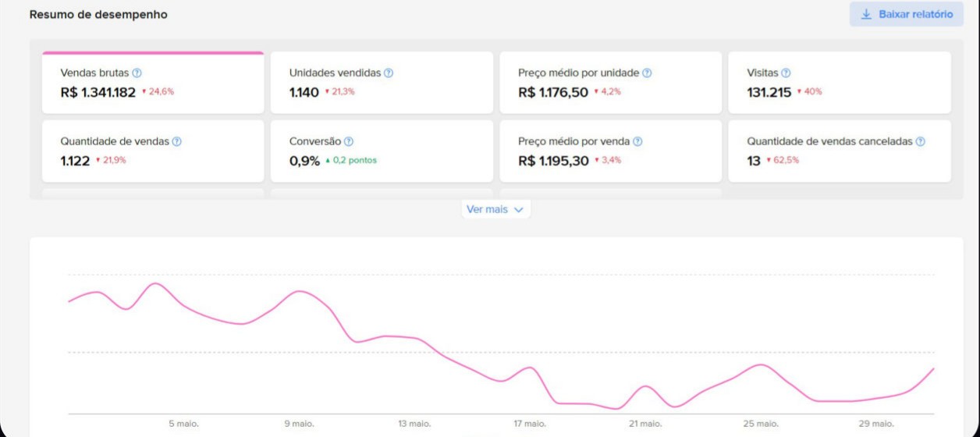The height and width of the screenshot is (437, 980).
Task: Open help for Quantidade de vendas canceladas
Action: (921, 141)
